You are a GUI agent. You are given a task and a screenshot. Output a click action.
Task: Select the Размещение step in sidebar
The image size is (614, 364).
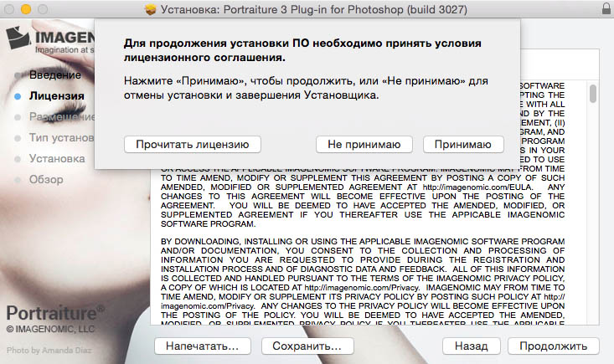pyautogui.click(x=61, y=116)
